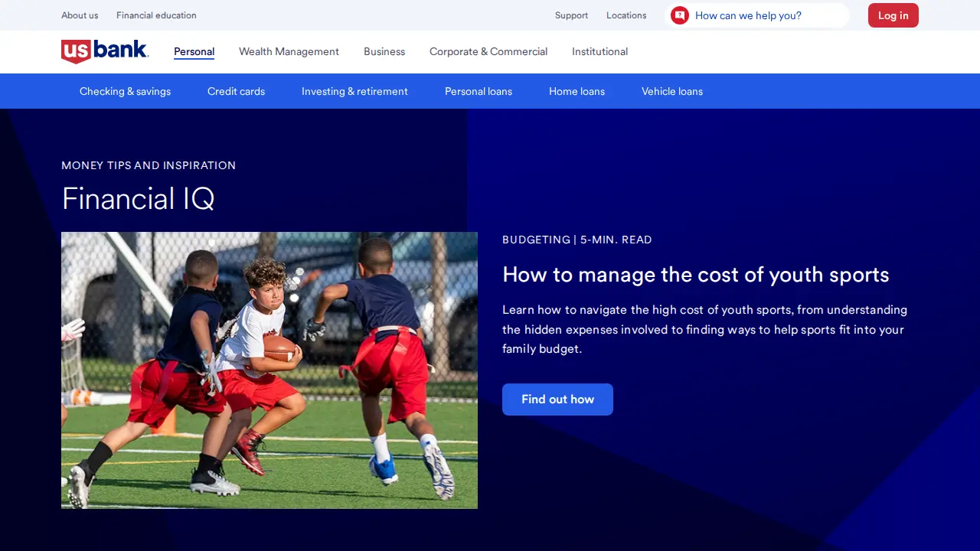Expand the Credit cards menu

(236, 91)
